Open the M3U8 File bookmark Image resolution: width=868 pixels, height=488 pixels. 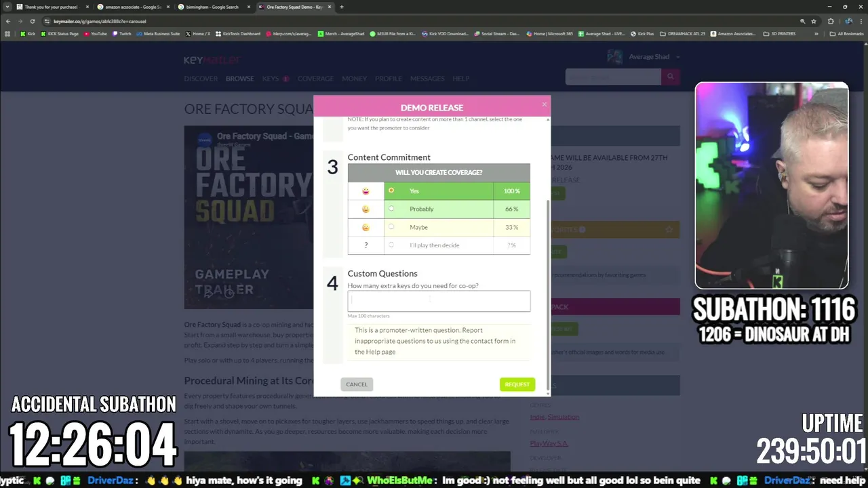pyautogui.click(x=393, y=34)
